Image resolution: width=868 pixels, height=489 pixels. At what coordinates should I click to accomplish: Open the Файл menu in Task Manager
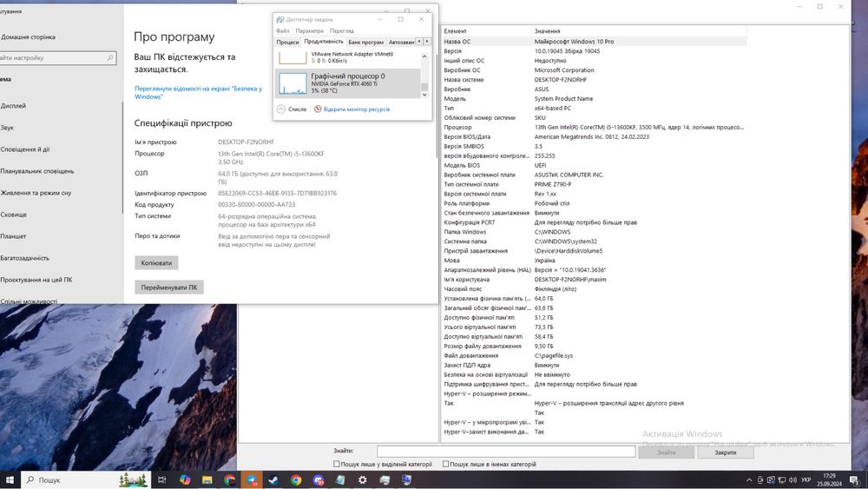pyautogui.click(x=283, y=31)
